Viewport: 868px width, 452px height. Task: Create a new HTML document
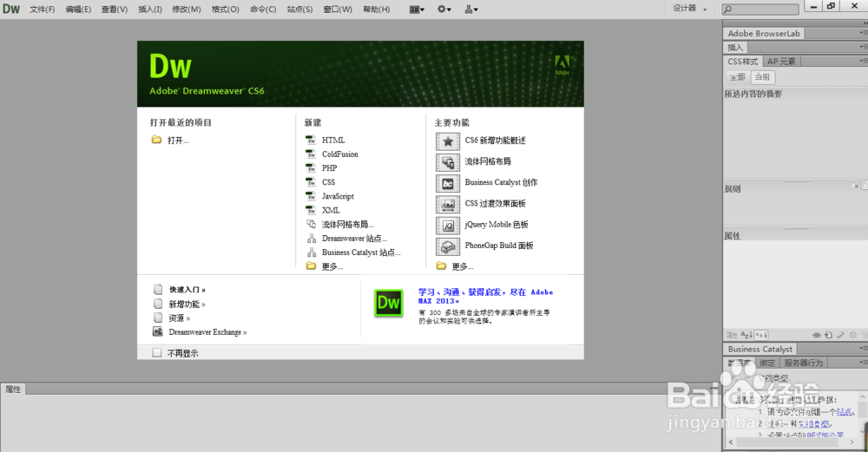point(333,141)
